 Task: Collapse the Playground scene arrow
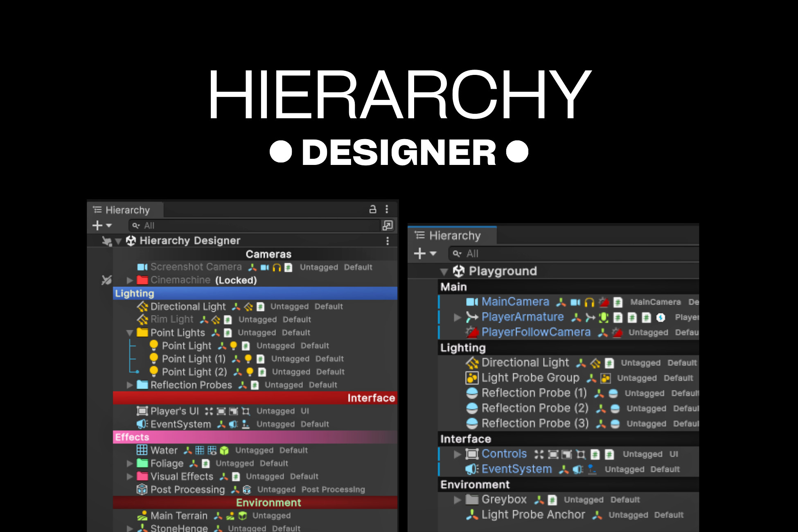(x=444, y=271)
